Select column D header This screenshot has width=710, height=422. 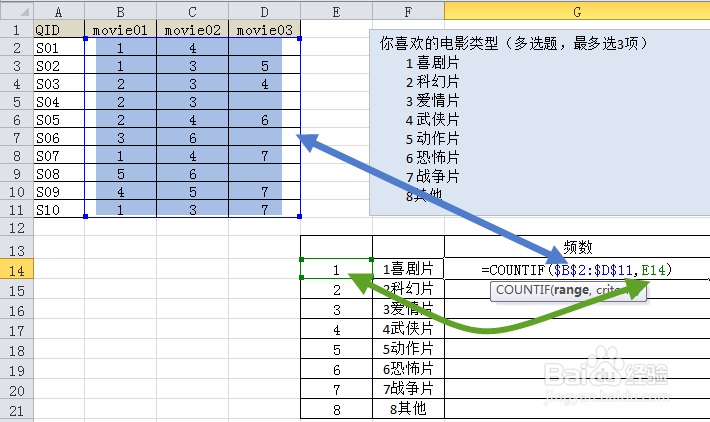[x=264, y=10]
